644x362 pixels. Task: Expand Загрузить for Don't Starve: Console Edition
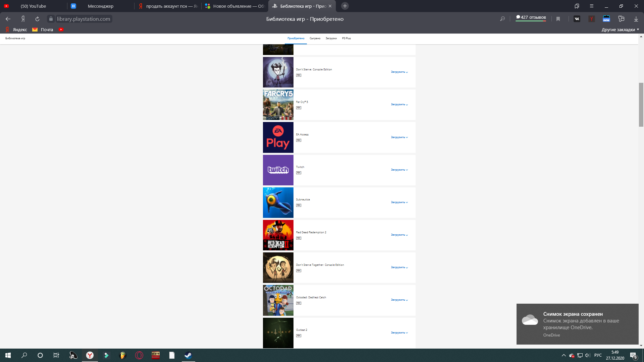coord(399,72)
